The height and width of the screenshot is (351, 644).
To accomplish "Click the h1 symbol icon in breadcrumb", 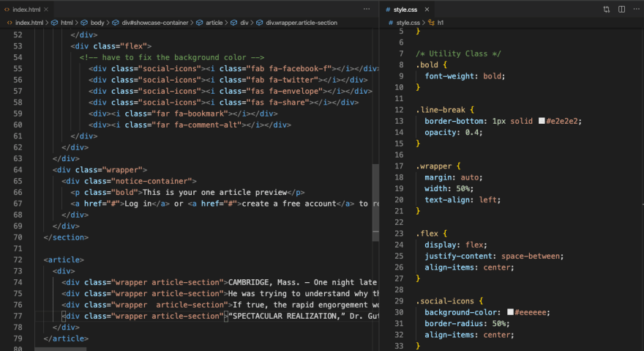I will tap(431, 23).
